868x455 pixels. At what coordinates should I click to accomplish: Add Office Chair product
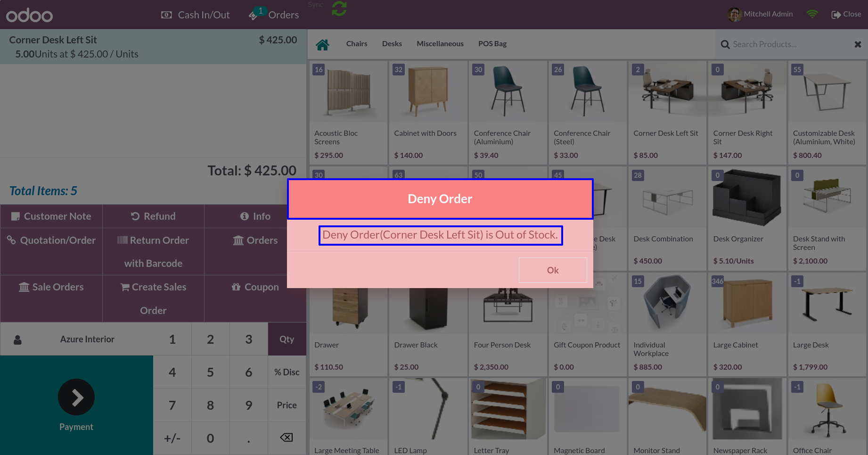[x=827, y=417]
